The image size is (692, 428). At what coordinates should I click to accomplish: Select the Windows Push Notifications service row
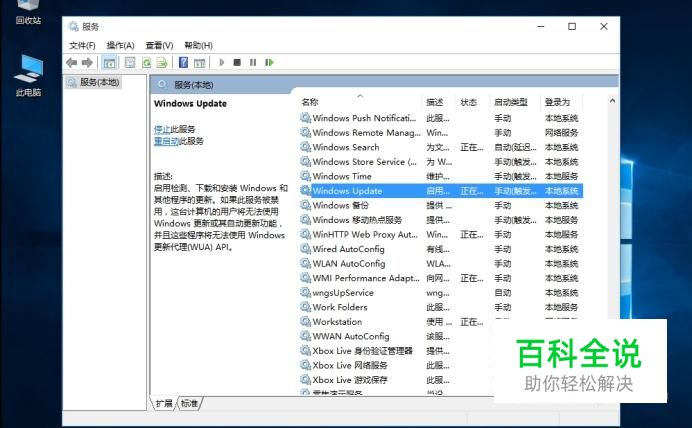[x=441, y=118]
